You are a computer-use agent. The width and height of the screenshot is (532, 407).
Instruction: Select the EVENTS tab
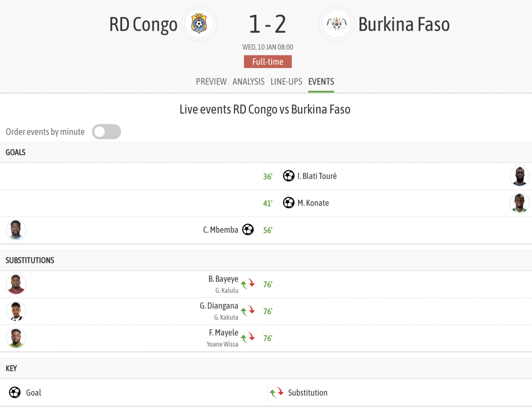321,81
